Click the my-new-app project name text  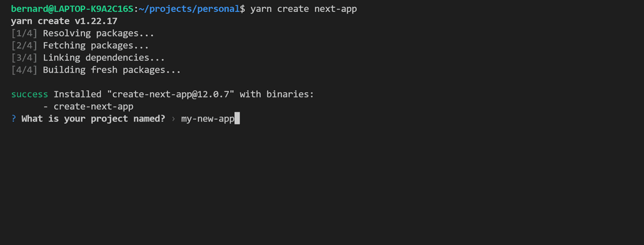208,119
